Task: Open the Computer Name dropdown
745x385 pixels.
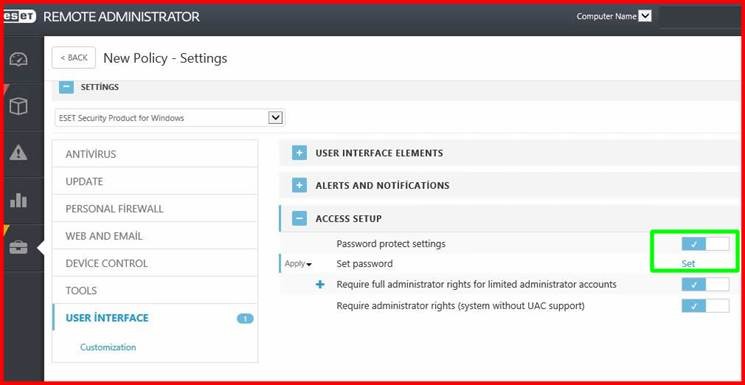Action: (x=645, y=16)
